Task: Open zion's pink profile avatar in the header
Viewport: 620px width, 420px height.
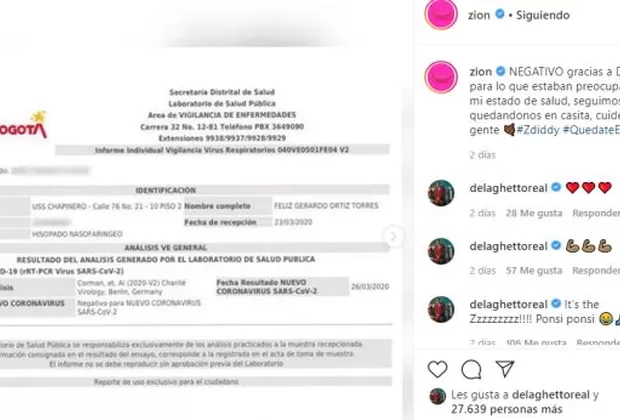Action: (x=441, y=13)
